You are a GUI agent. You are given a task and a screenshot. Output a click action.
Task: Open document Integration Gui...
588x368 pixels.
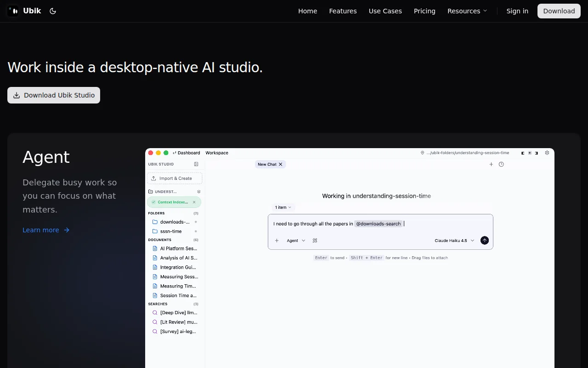click(175, 267)
